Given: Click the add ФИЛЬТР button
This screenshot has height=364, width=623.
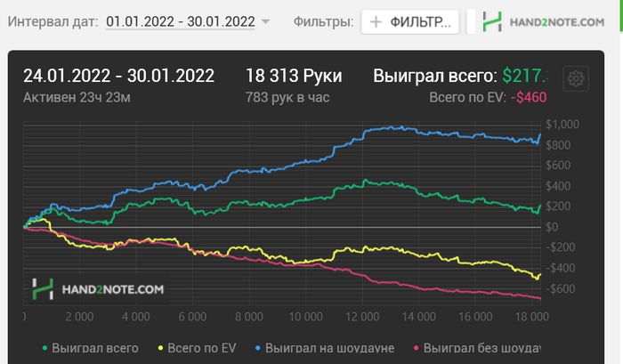Looking at the screenshot, I should tap(410, 22).
